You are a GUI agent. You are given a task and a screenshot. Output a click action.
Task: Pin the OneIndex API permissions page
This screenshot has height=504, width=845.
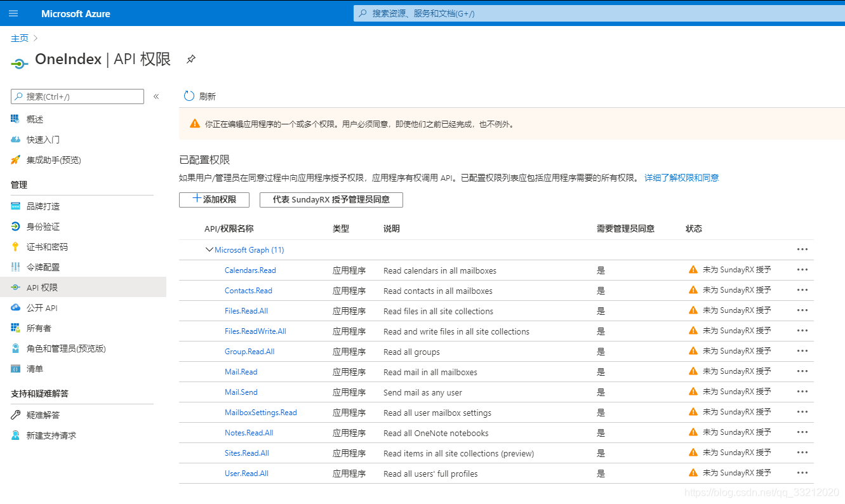pyautogui.click(x=190, y=59)
